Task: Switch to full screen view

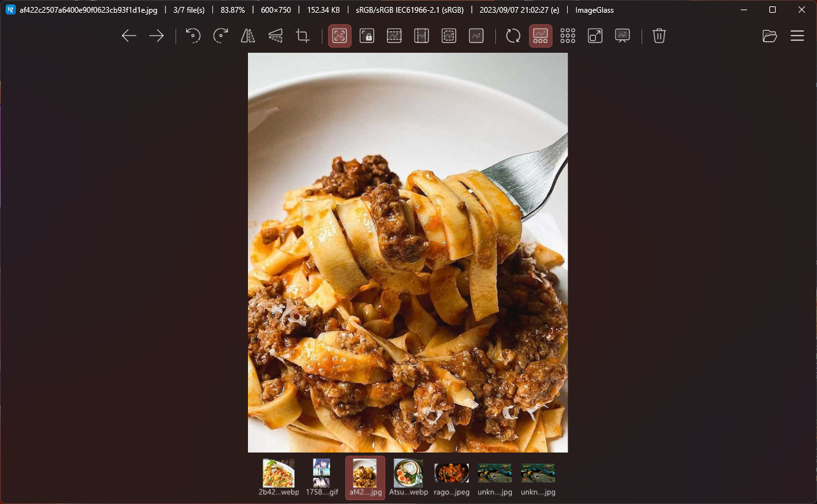Action: [595, 36]
